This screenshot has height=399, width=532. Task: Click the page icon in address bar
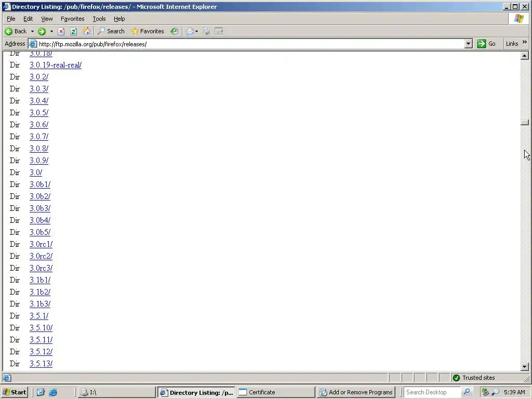click(33, 44)
